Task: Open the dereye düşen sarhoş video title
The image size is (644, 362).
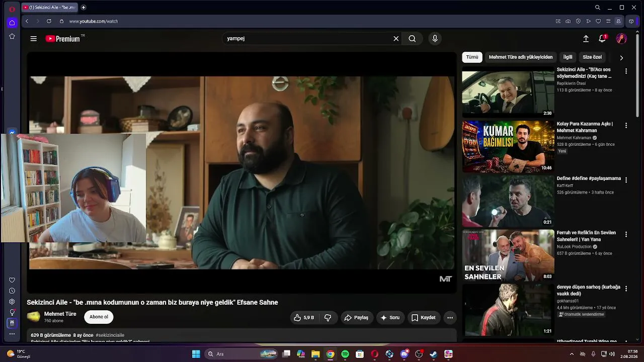Action: tap(589, 291)
